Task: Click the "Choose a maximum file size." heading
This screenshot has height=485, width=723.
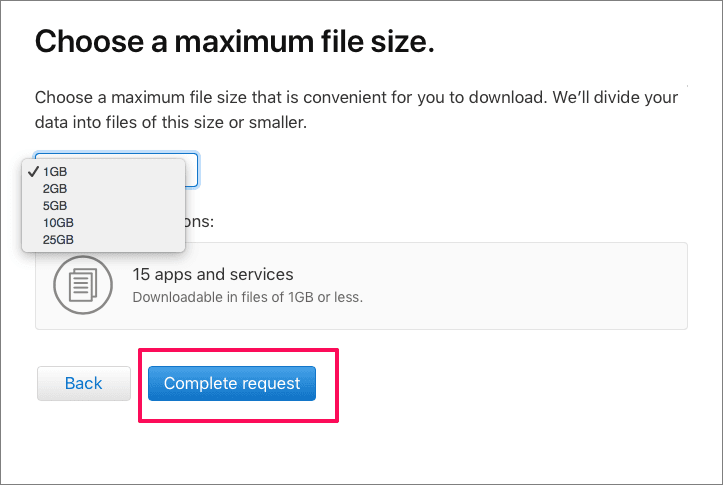Action: pyautogui.click(x=235, y=42)
